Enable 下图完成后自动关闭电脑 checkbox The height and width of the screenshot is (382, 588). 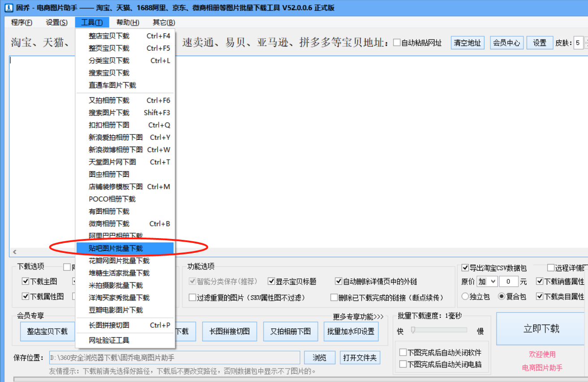403,364
